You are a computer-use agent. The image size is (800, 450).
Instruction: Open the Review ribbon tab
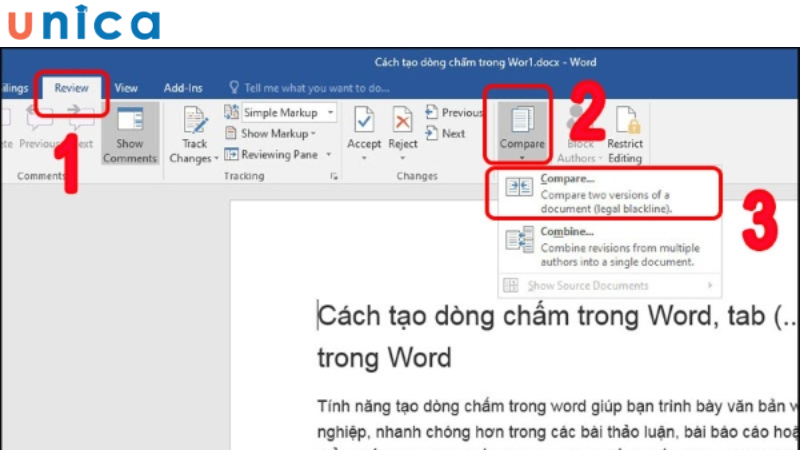click(x=71, y=88)
